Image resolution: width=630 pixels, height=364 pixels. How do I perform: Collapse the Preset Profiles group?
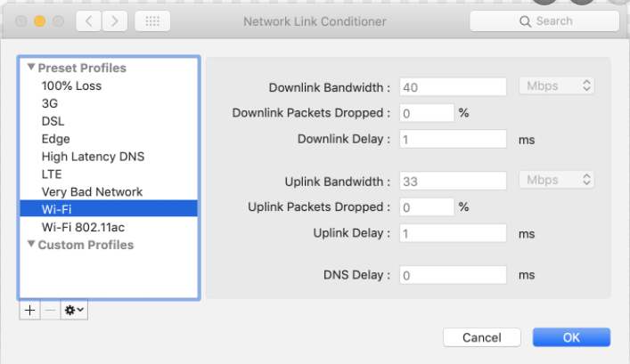click(x=31, y=67)
